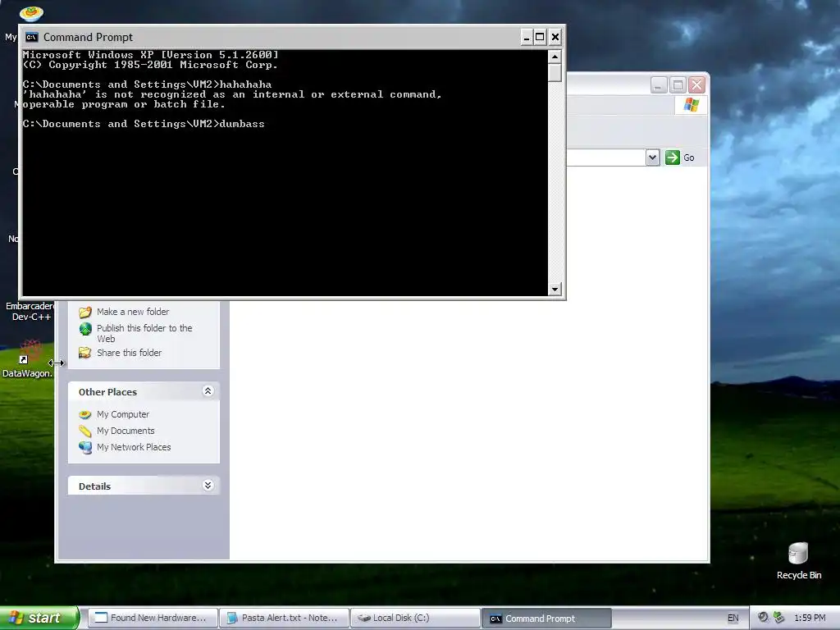Click the Share this folder icon

[85, 353]
